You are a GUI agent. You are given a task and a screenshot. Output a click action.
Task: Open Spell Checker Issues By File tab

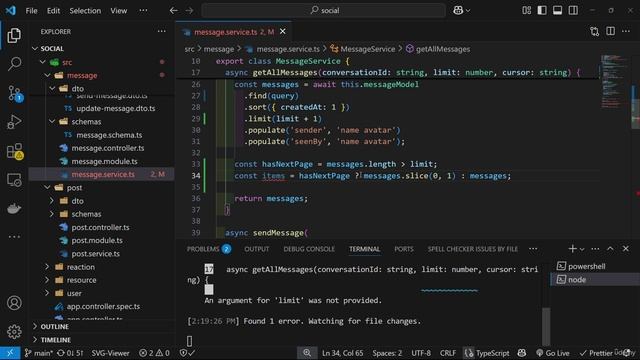coord(473,249)
